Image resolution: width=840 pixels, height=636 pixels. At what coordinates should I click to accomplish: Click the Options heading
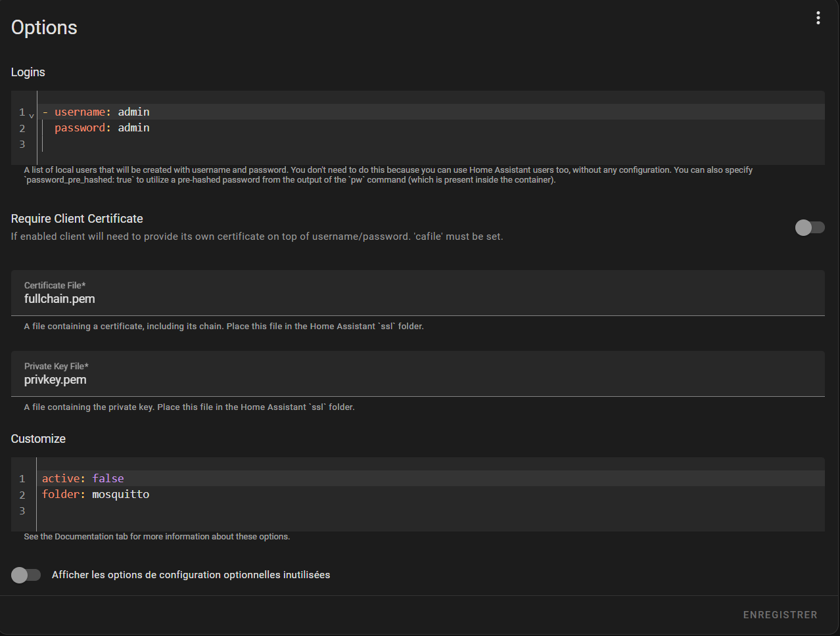[44, 28]
